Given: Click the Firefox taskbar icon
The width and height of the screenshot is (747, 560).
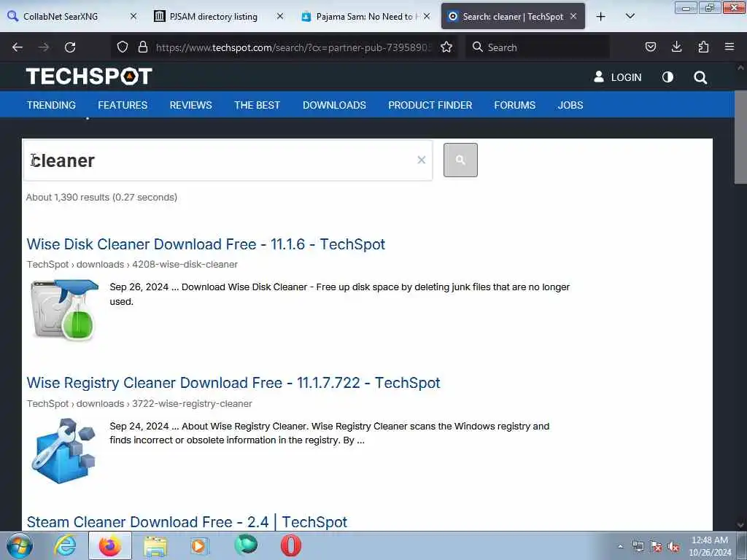Looking at the screenshot, I should 109,545.
